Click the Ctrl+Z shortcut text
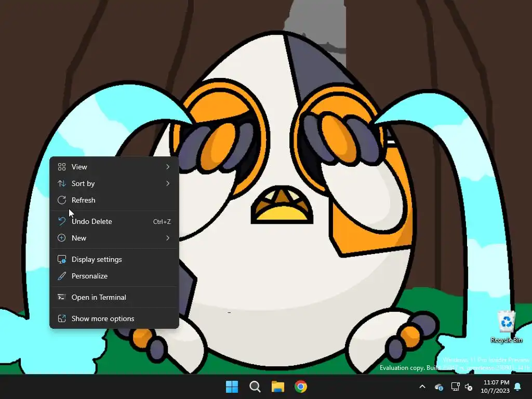The height and width of the screenshot is (399, 532). [x=162, y=221]
